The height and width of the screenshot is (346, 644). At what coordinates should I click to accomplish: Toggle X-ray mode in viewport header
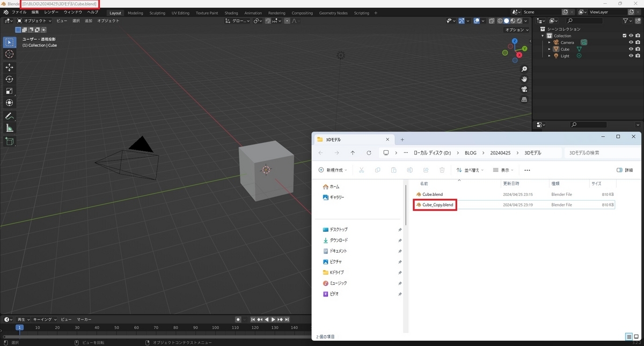click(x=492, y=21)
